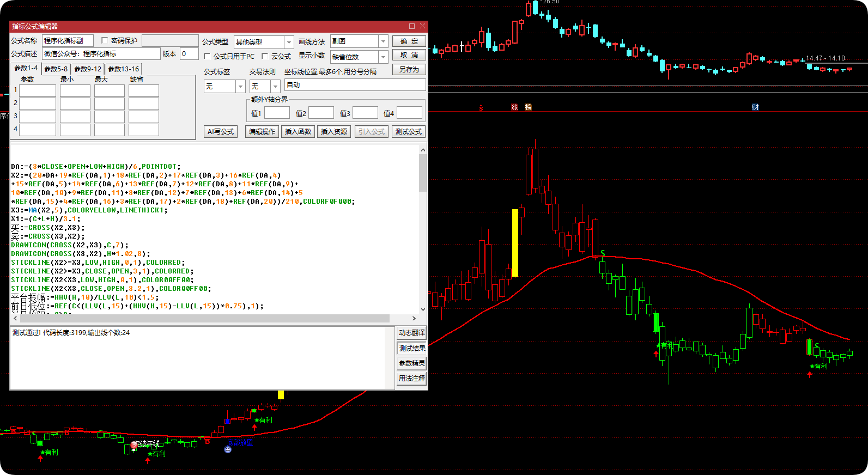Screen dimensions: 868x475
Task: Open the 编辑操作 menu button
Action: [x=262, y=131]
